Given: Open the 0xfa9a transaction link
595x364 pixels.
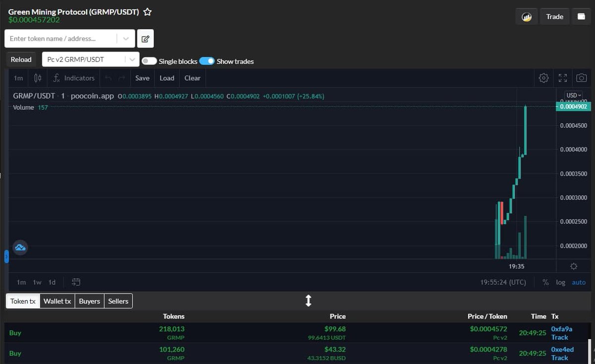Looking at the screenshot, I should (x=562, y=329).
